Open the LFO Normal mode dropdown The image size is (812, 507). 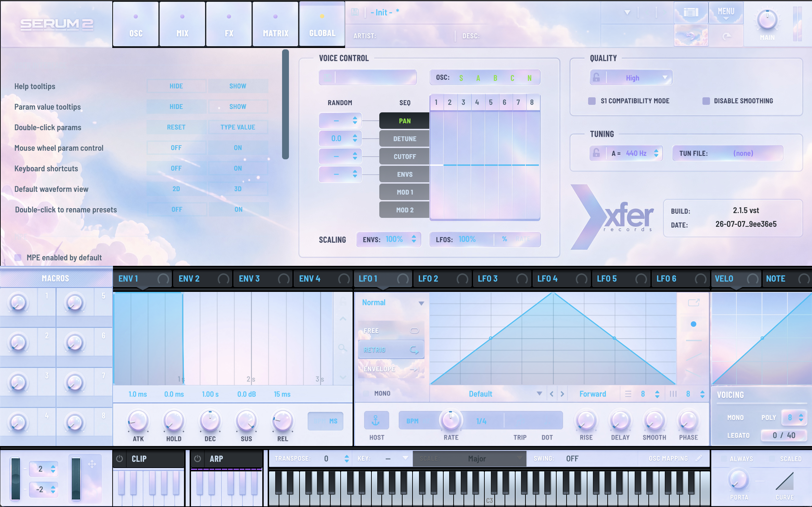393,303
